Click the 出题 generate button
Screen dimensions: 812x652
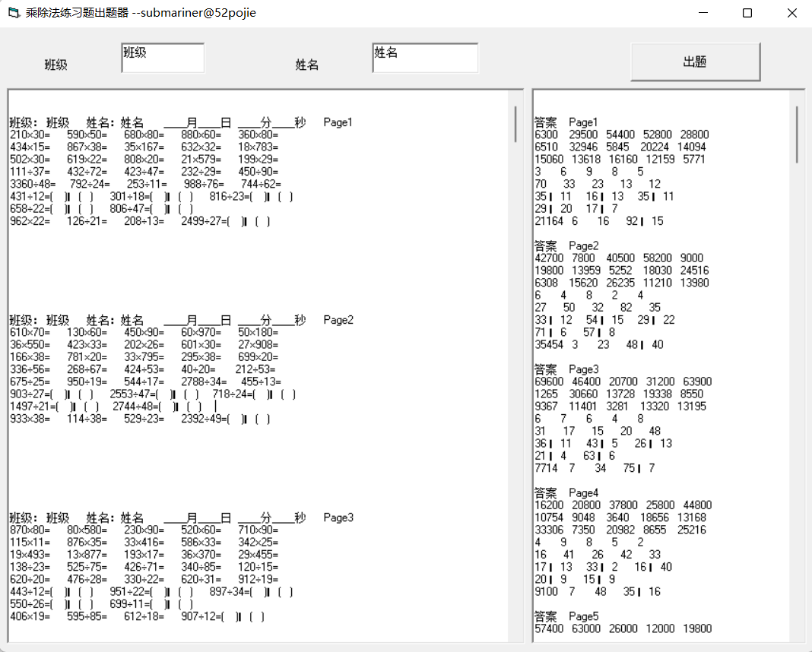point(695,62)
